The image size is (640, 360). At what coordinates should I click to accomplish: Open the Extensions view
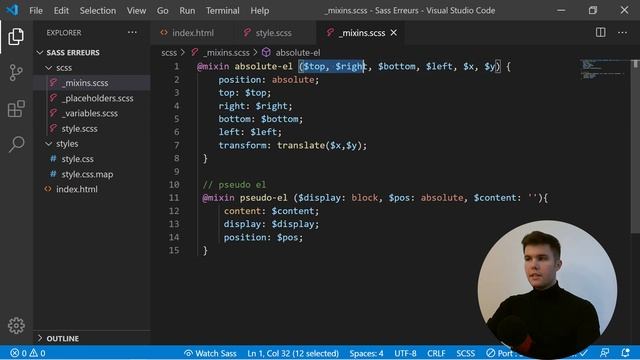coord(16,109)
